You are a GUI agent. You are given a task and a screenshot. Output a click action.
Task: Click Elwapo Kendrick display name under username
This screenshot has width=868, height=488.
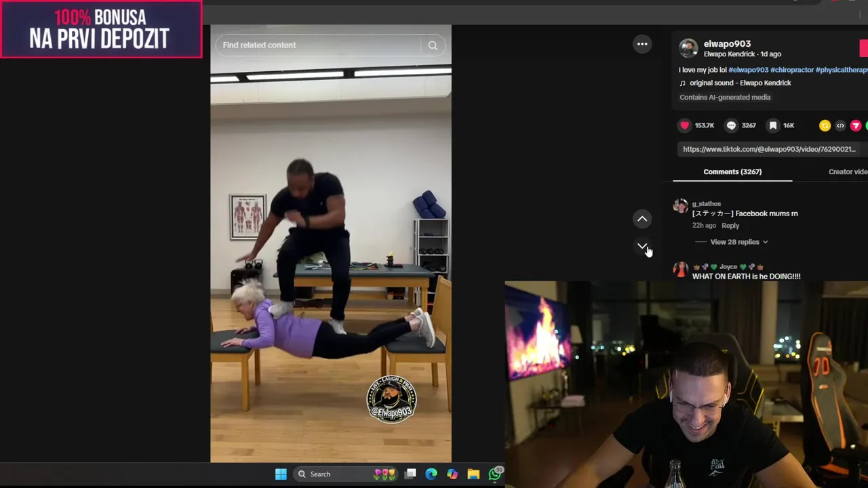pos(729,54)
